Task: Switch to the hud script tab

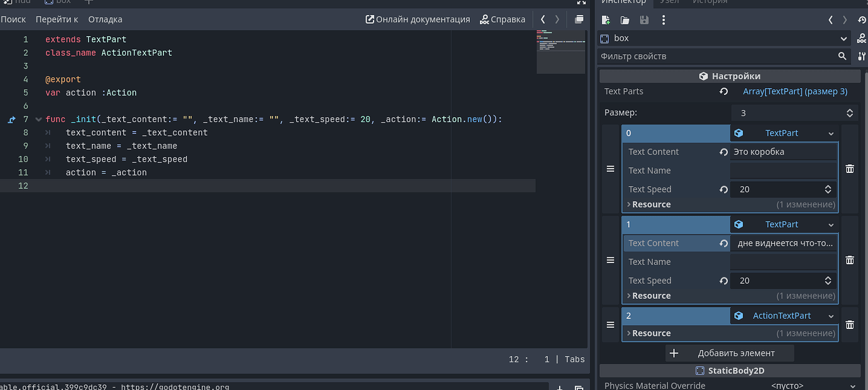Action: [19, 2]
